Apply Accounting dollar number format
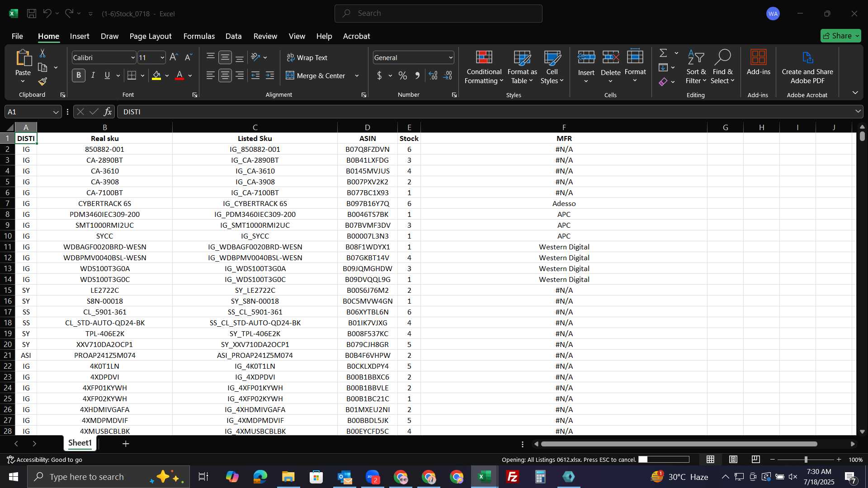The width and height of the screenshot is (868, 488). click(x=379, y=75)
